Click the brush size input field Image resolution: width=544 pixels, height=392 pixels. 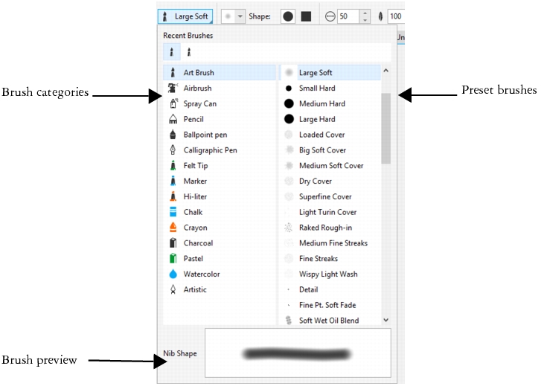click(348, 16)
